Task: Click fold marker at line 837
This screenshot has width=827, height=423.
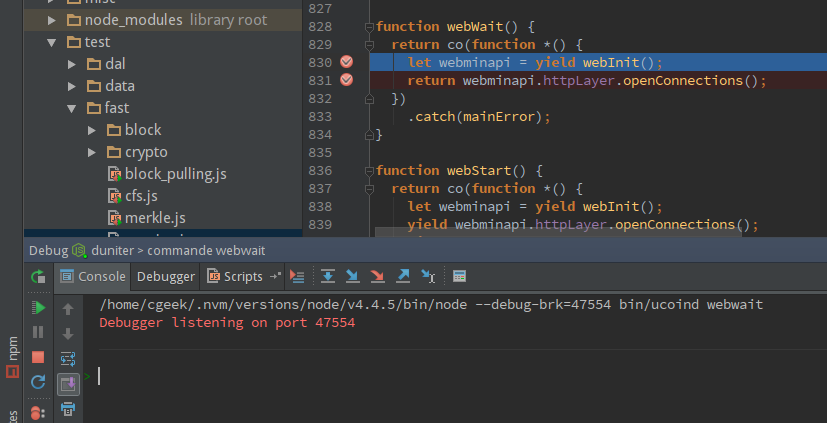Action: (x=369, y=188)
